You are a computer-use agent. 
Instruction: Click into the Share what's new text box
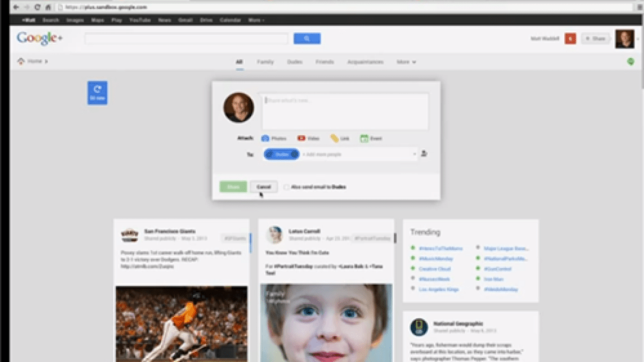345,112
